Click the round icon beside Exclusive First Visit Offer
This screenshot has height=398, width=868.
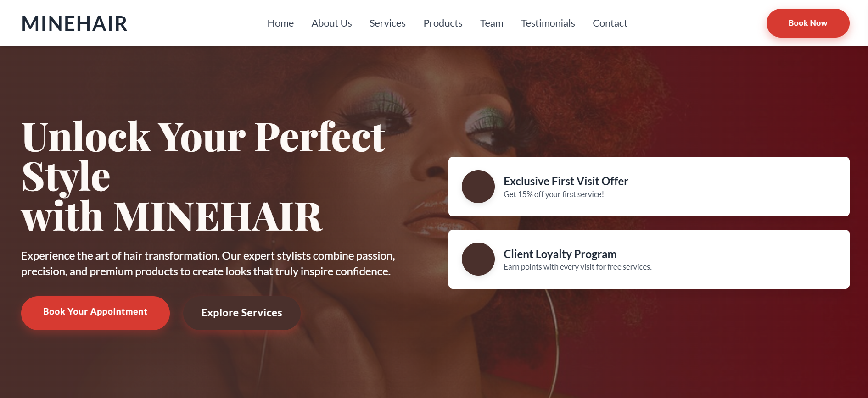478,187
